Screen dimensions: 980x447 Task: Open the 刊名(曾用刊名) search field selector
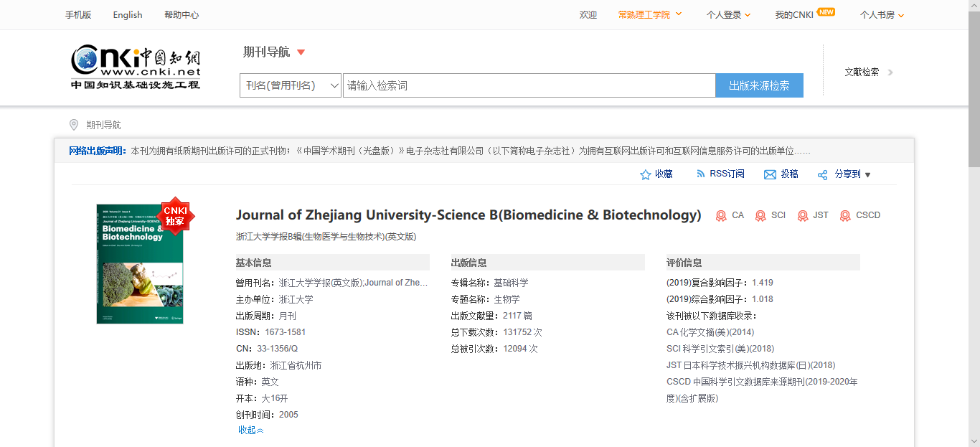(x=291, y=85)
